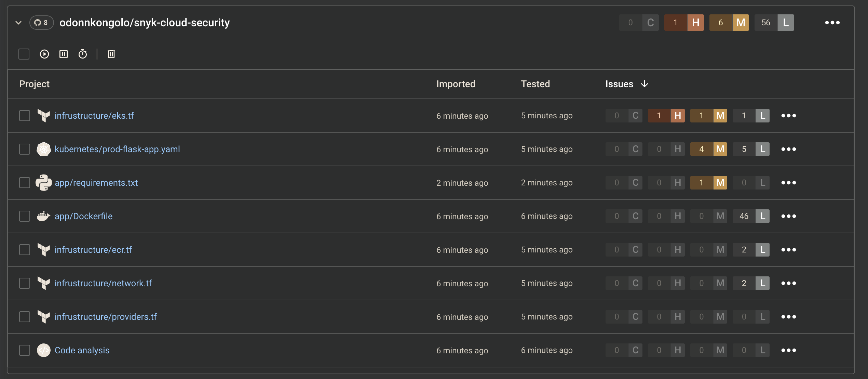
Task: Open more options for infrustructure/ecr.tf
Action: [x=789, y=250]
